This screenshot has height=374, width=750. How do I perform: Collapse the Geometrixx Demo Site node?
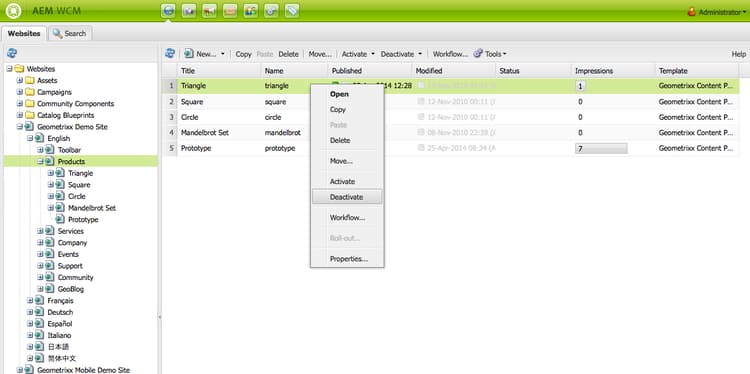coord(20,127)
